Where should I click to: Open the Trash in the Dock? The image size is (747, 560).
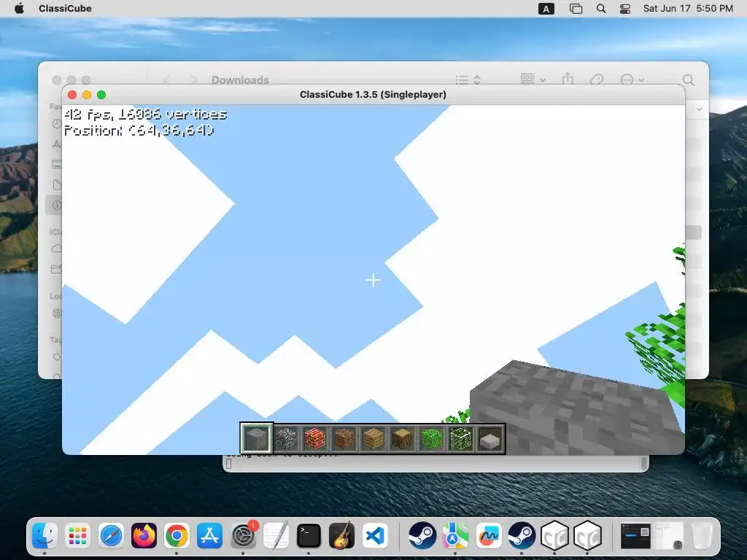tap(702, 536)
